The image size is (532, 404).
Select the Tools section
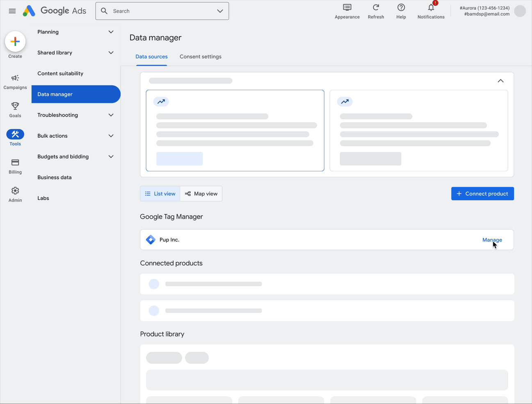15,138
